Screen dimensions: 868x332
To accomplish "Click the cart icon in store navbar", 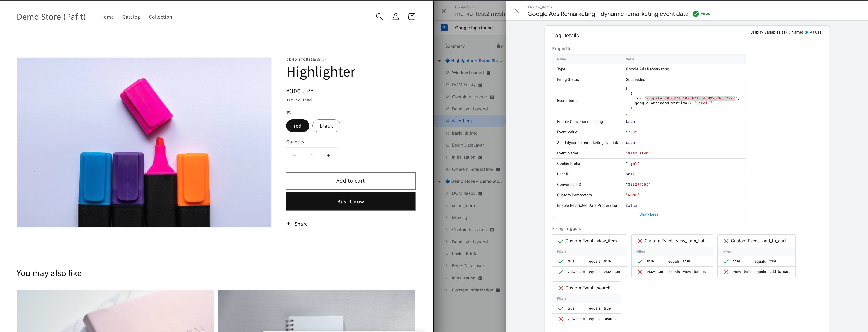I will pyautogui.click(x=412, y=17).
